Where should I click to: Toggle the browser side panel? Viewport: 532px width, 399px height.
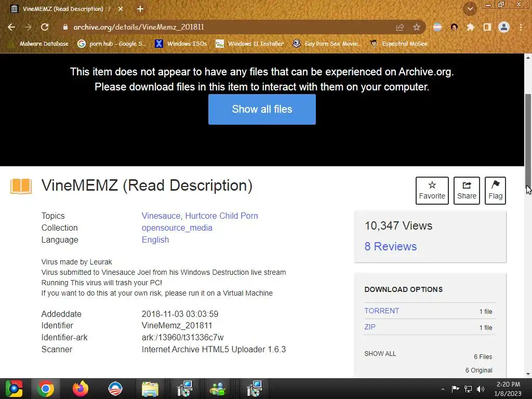[487, 27]
